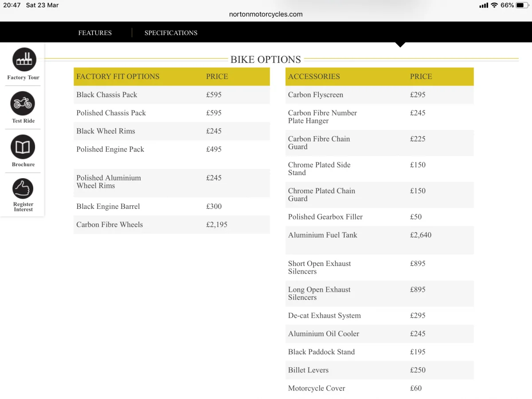Tap the nortonmotorcycles.com address bar
This screenshot has height=399, width=532.
click(266, 14)
